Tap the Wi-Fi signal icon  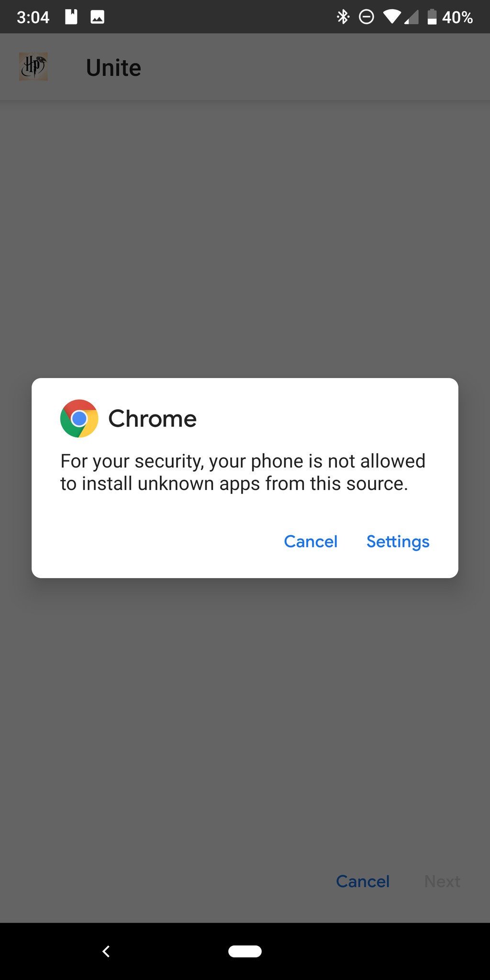[392, 17]
